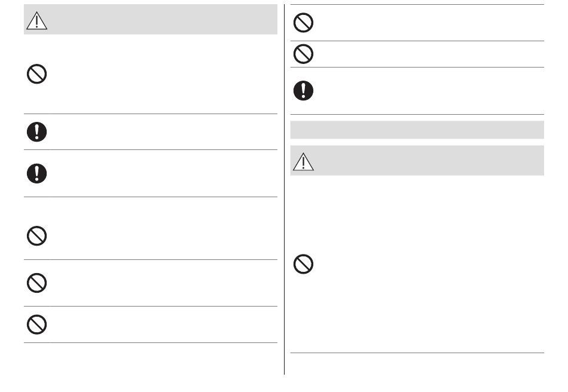The width and height of the screenshot is (568, 392).
Task: Click the right gray header bar beside triangle
Action: [x=417, y=161]
